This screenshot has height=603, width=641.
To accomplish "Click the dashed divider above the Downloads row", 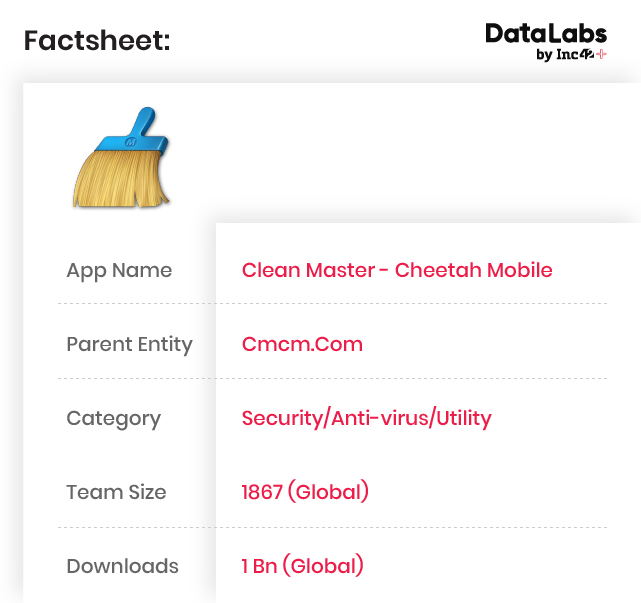I will click(x=332, y=527).
